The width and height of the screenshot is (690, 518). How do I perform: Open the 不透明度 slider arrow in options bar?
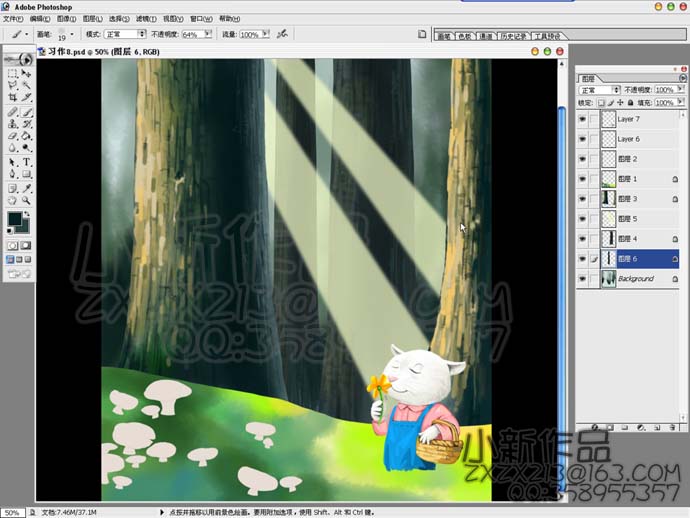coord(208,34)
